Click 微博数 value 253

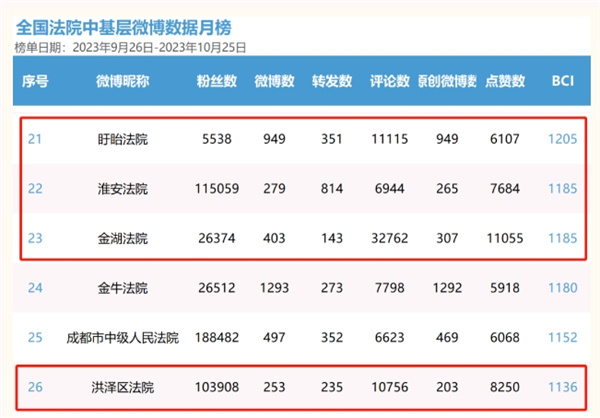(274, 387)
